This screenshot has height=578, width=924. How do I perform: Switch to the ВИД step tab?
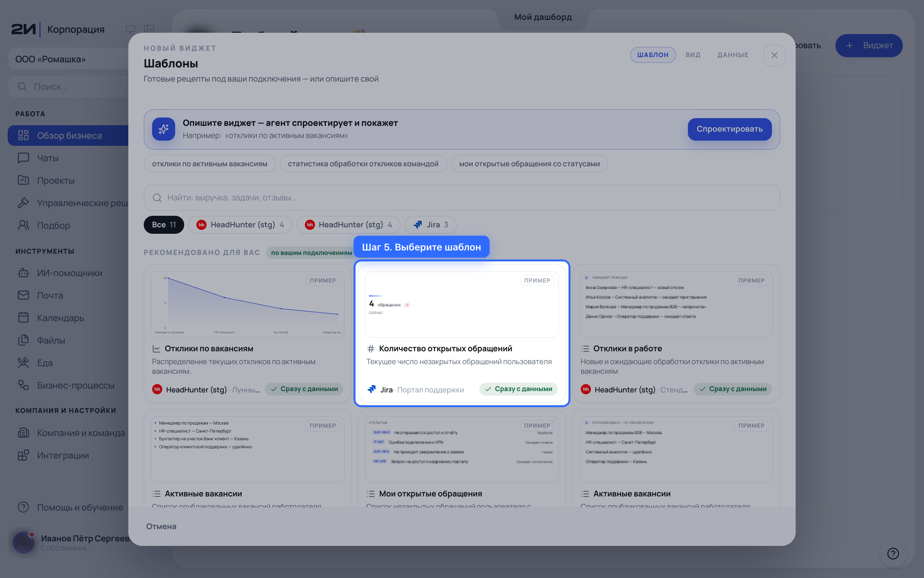point(693,55)
